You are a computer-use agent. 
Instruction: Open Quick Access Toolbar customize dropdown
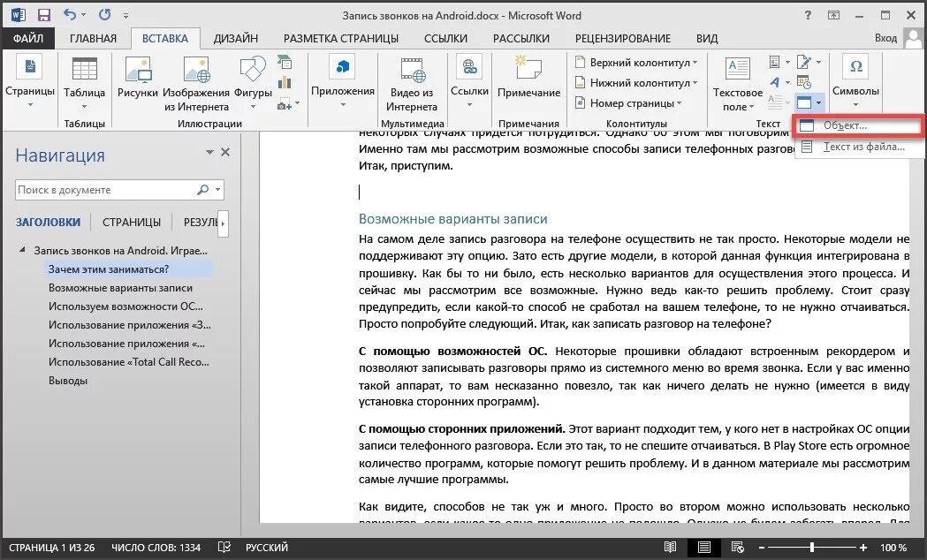(125, 16)
